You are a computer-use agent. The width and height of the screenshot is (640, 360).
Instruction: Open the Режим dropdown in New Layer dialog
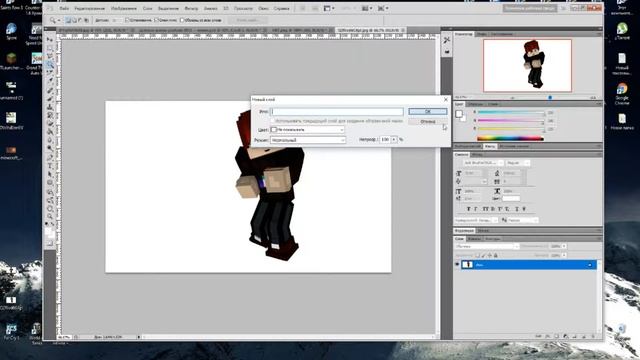click(x=308, y=140)
